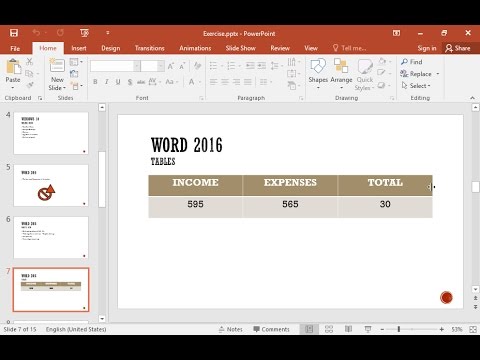Click the Find magnifier button
480x360 pixels.
tap(412, 62)
